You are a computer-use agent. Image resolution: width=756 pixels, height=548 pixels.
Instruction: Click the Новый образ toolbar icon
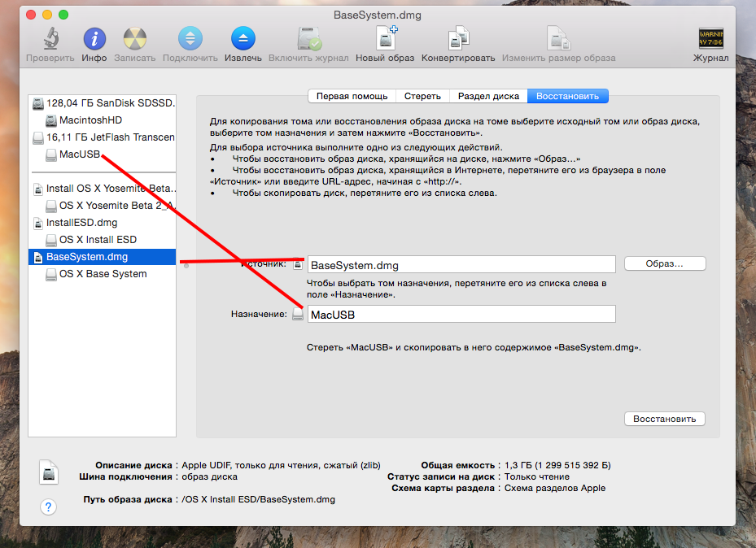384,39
